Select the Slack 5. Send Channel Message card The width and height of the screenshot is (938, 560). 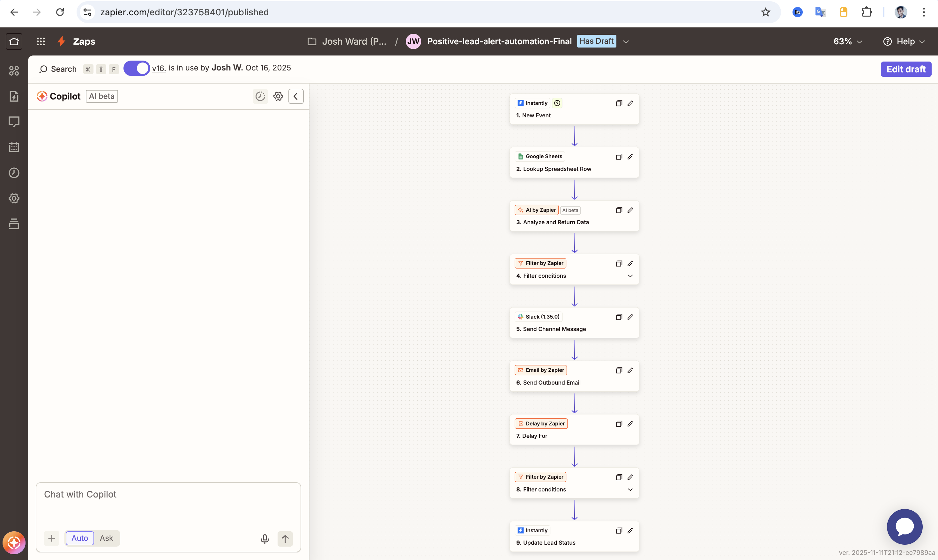tap(574, 323)
